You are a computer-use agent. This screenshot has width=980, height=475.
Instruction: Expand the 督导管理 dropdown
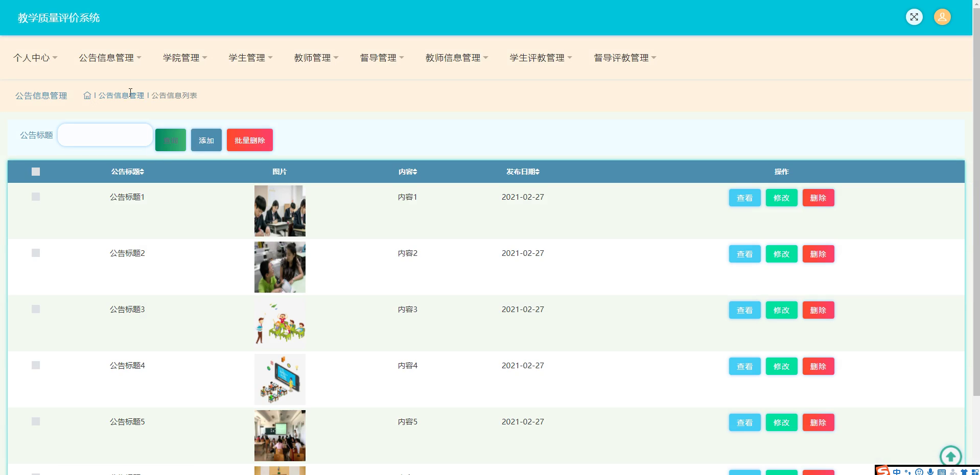[382, 58]
